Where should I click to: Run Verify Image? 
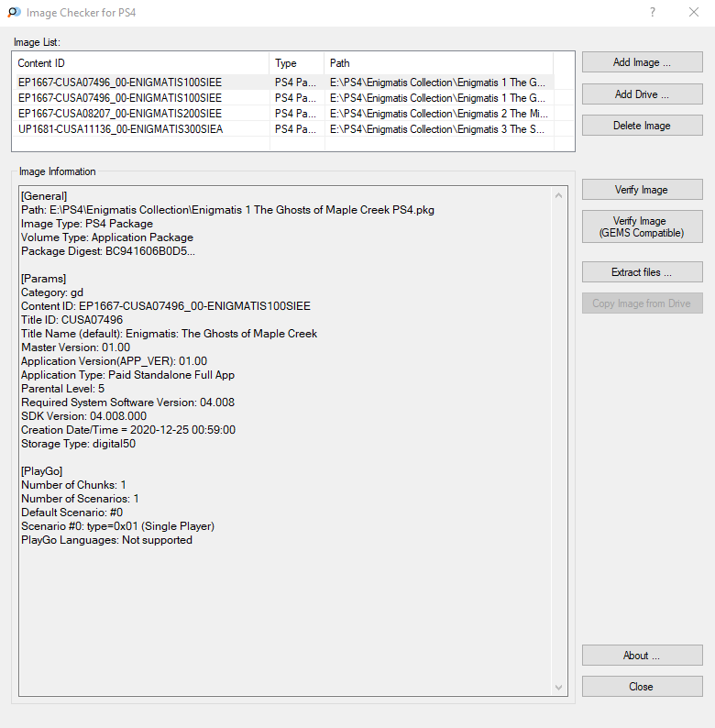(x=642, y=190)
